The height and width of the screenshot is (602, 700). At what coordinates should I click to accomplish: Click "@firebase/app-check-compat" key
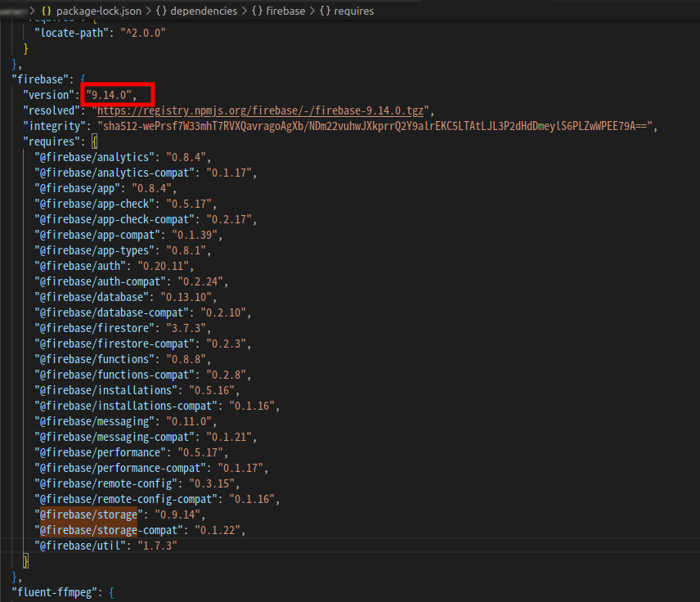click(114, 219)
